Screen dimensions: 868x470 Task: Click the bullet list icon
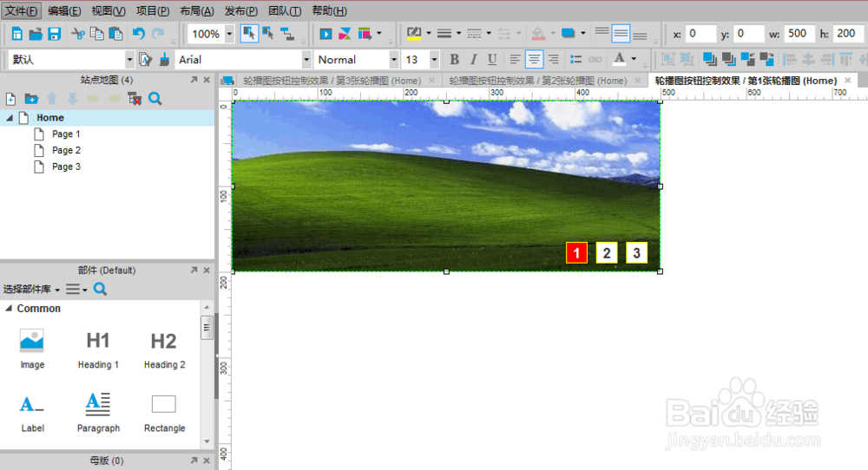click(575, 59)
